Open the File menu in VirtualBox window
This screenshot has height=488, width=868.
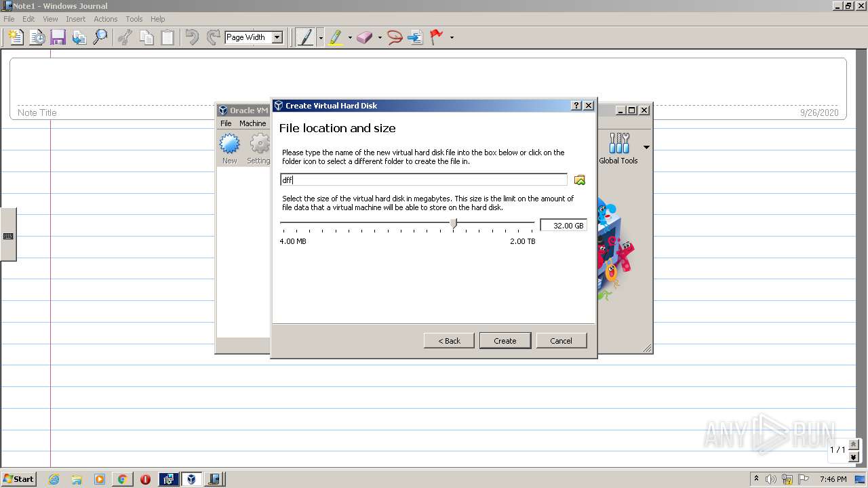click(226, 123)
